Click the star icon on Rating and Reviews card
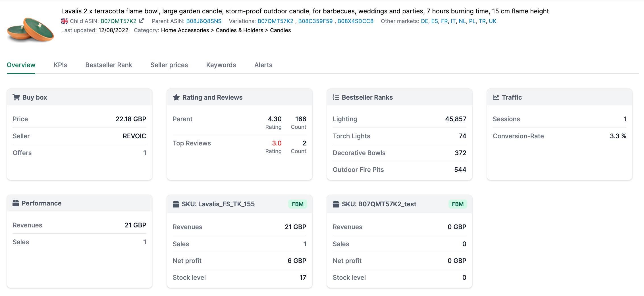644x296 pixels. 176,97
